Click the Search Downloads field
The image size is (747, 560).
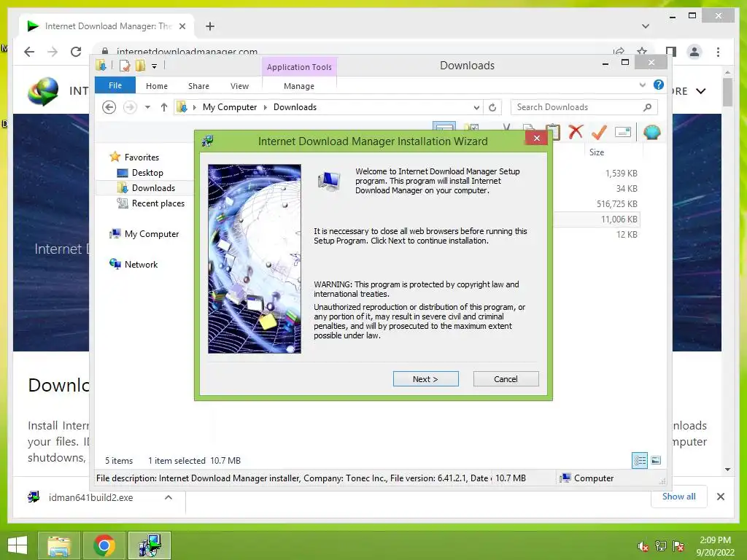coord(584,107)
